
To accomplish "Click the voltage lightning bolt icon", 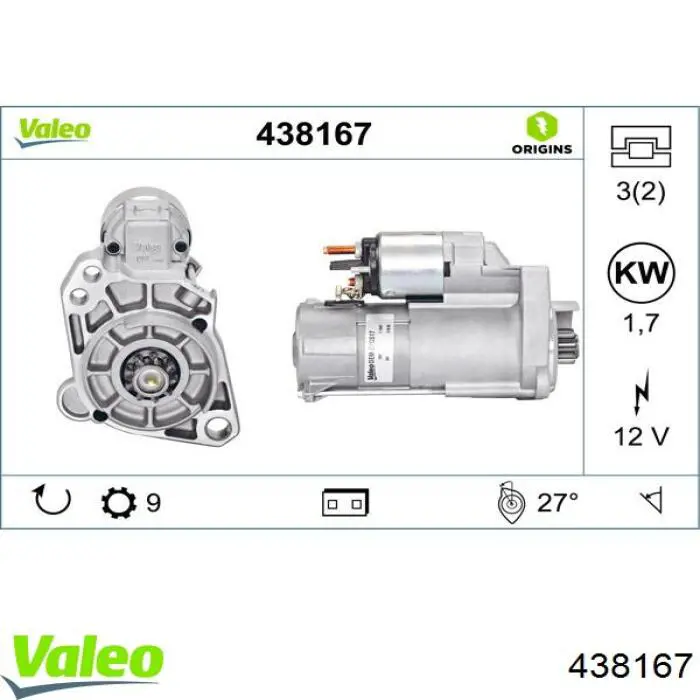I will click(641, 392).
